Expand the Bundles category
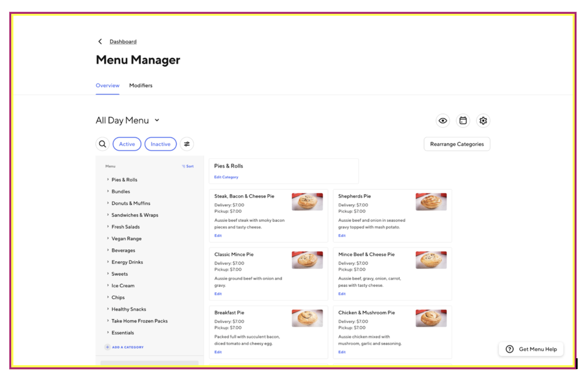This screenshot has height=379, width=588. [x=107, y=191]
